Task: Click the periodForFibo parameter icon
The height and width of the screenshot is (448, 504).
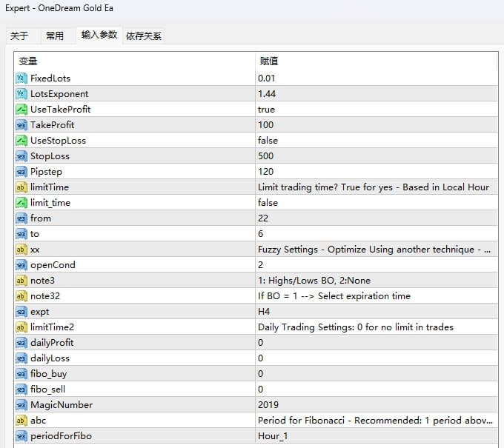Action: [21, 436]
